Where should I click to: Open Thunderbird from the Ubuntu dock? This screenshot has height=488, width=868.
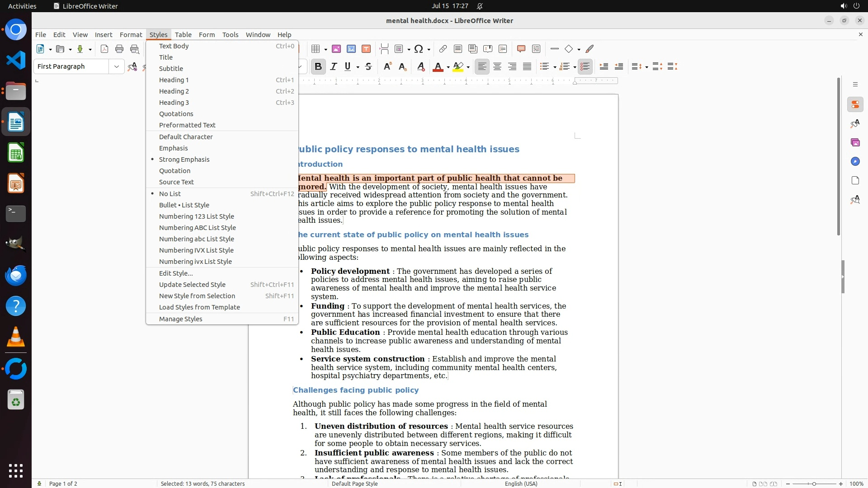pos(16,276)
